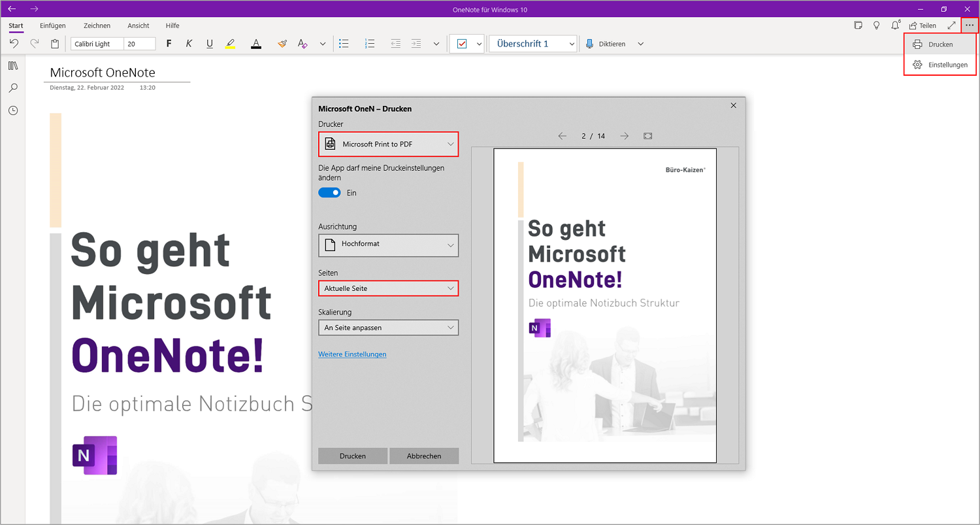This screenshot has width=980, height=525.
Task: Expand more font formatting options
Action: 323,44
